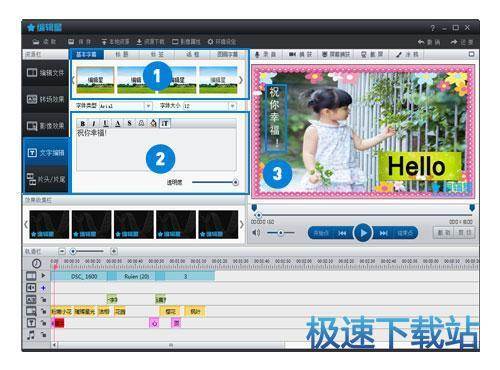Toggle Bold formatting in text editor
Viewport: 500px width, 370px height.
coord(83,124)
